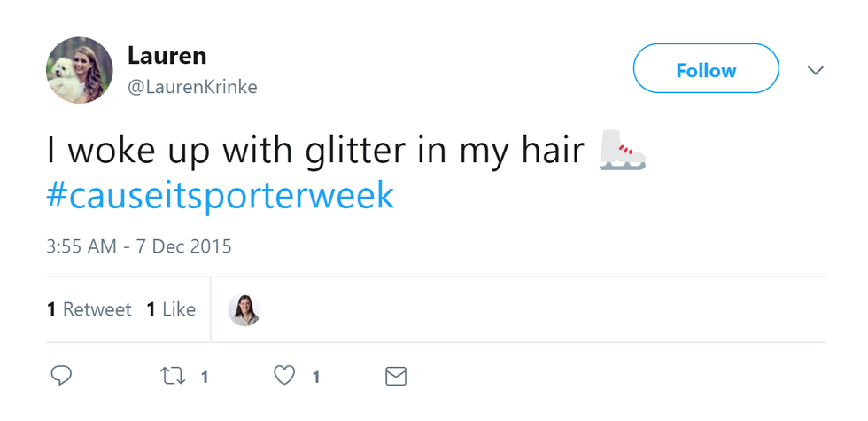
Task: Click the word 'glitter' in the tweet
Action: (354, 150)
